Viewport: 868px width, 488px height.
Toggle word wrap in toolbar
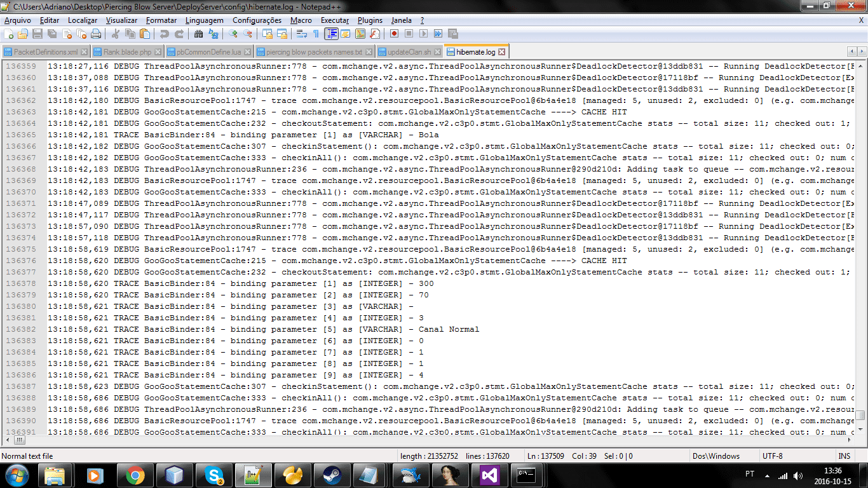click(x=302, y=33)
